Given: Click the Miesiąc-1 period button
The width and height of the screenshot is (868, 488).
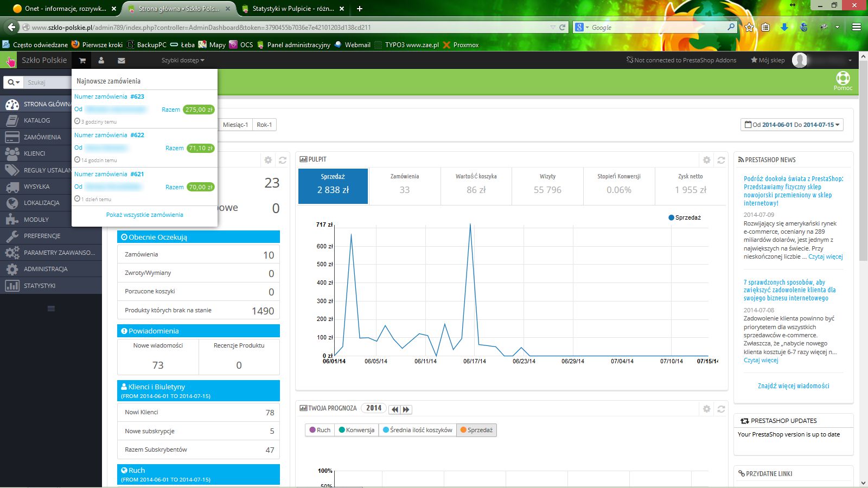Looking at the screenshot, I should pos(235,125).
